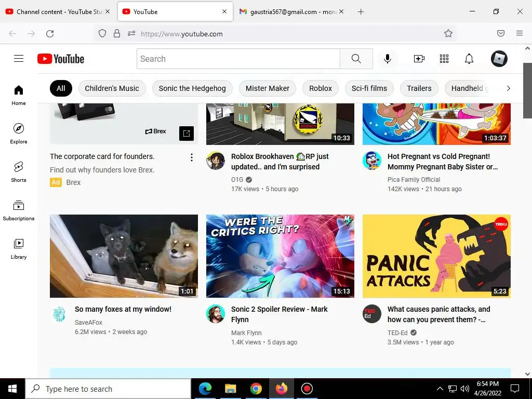Screen dimensions: 532x399
Task: Bookmark this page with the star
Action: click(x=448, y=33)
